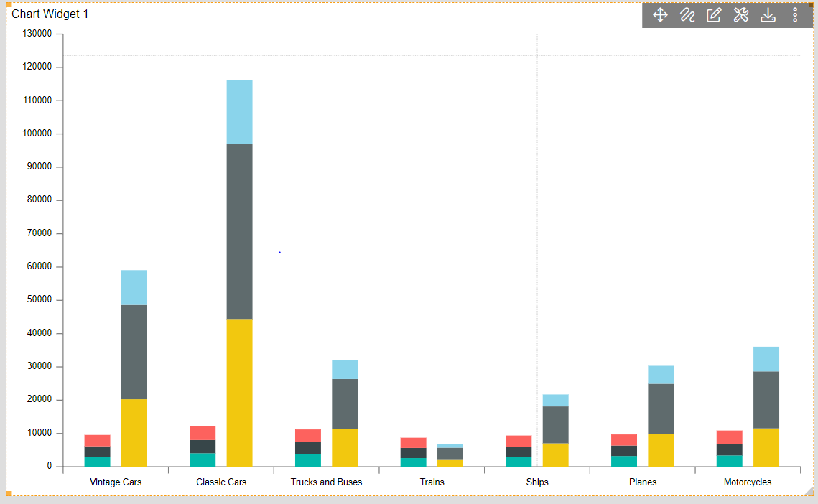This screenshot has width=818, height=504.
Task: Click the light blue segment of Planes bar
Action: click(661, 375)
